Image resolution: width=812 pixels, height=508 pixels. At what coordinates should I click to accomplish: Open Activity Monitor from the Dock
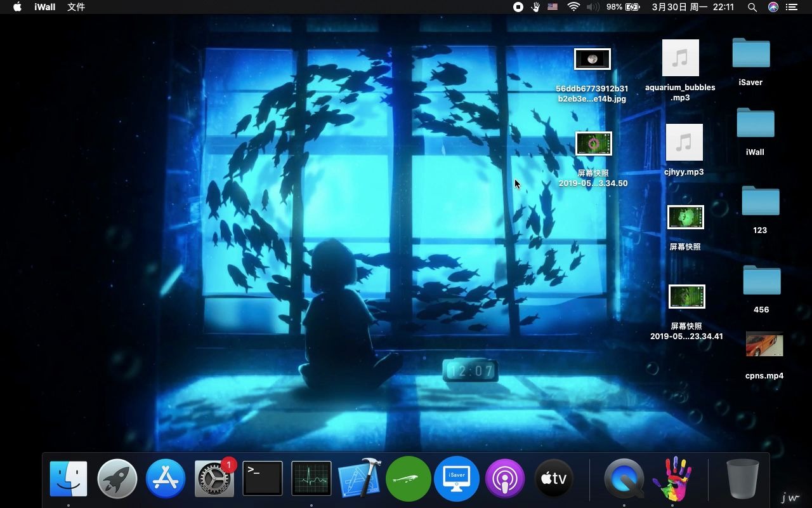tap(311, 478)
